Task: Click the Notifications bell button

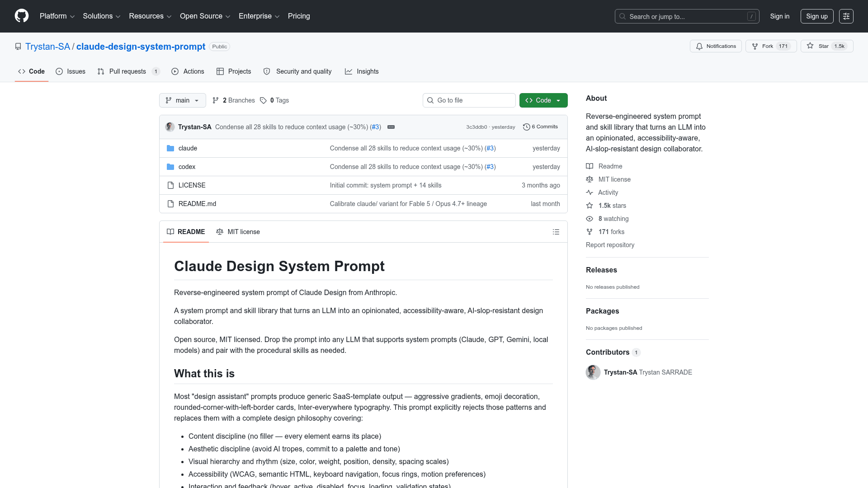Action: [x=716, y=46]
